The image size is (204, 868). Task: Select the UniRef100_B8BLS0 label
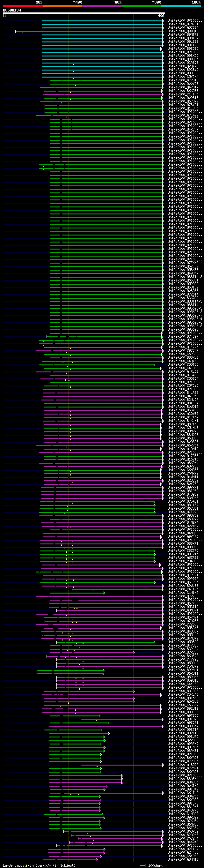(183, 73)
